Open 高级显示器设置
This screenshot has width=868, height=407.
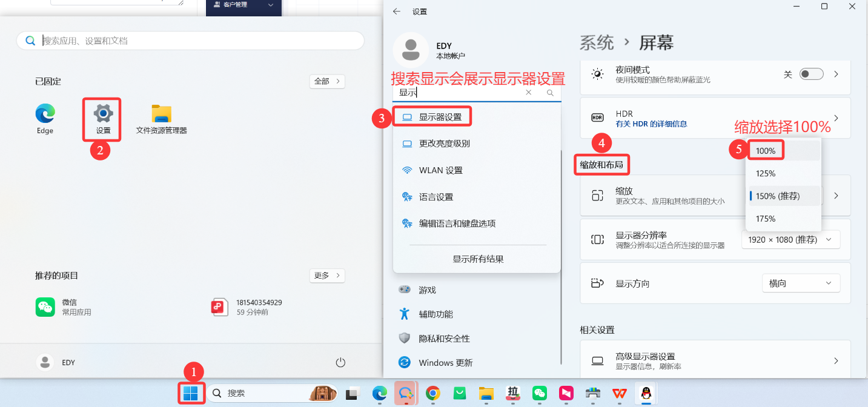(x=715, y=361)
